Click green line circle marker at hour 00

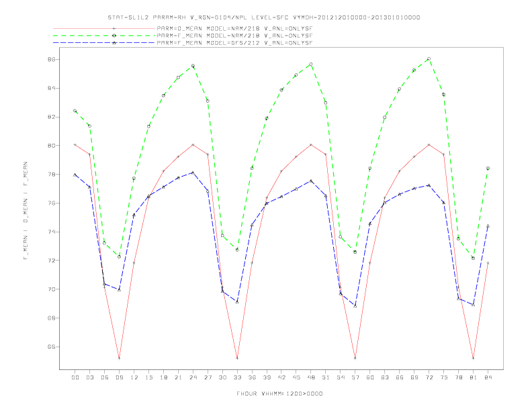point(75,111)
